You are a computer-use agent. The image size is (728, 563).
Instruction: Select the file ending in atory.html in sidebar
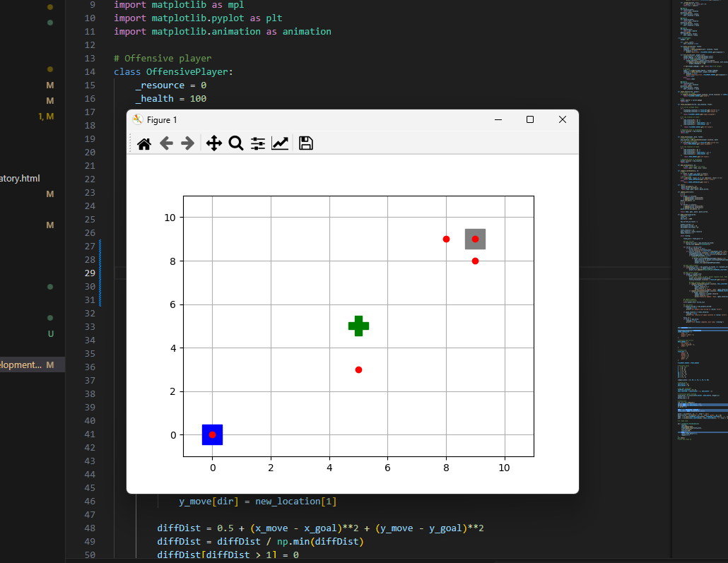(20, 179)
